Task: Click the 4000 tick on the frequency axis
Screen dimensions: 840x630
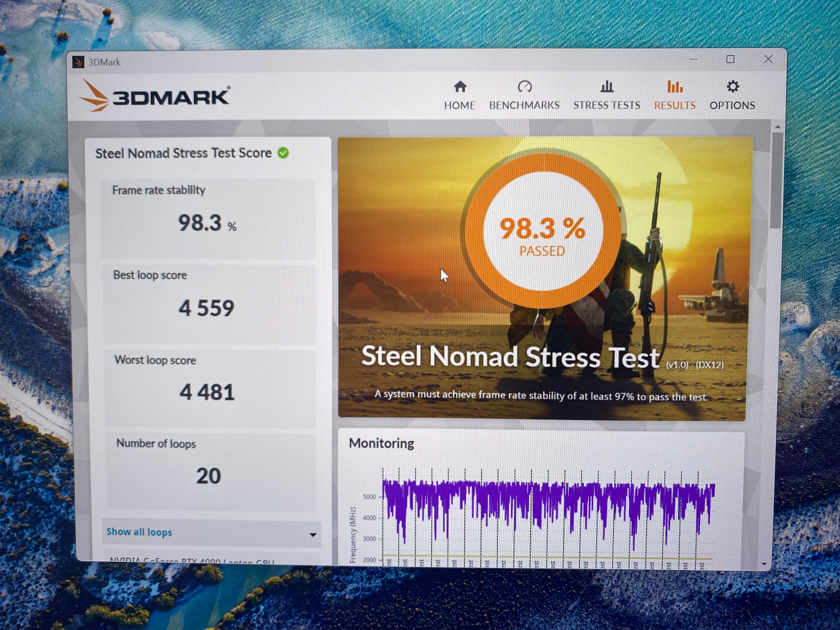Action: point(370,518)
